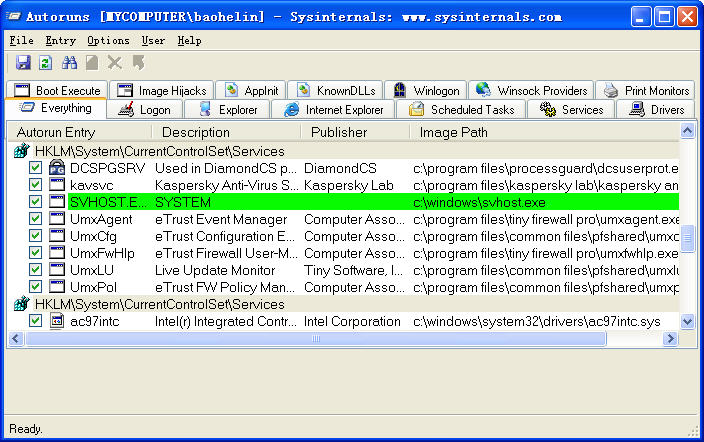Click the SVHOST.E... entry icon
The width and height of the screenshot is (704, 442).
57,202
